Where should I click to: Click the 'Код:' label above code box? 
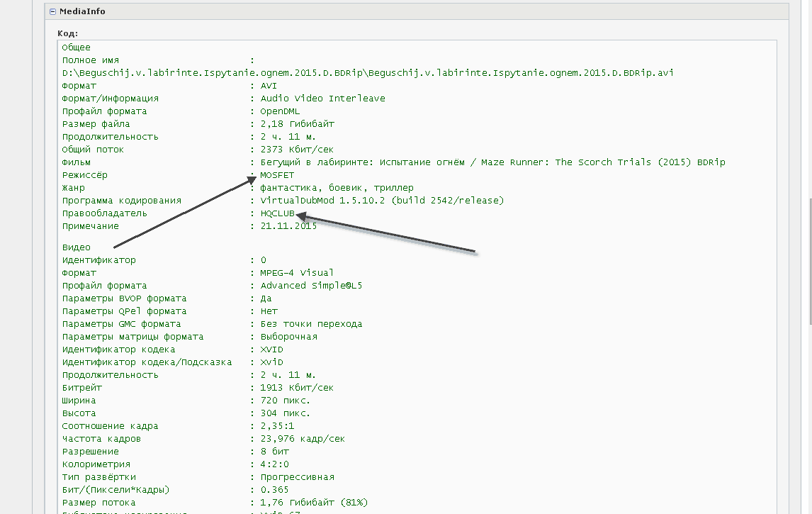click(67, 33)
